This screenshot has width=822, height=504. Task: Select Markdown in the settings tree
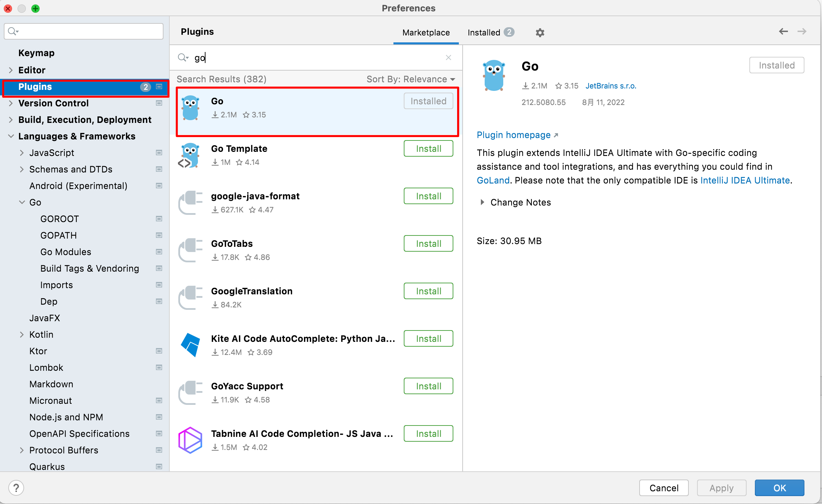(51, 384)
